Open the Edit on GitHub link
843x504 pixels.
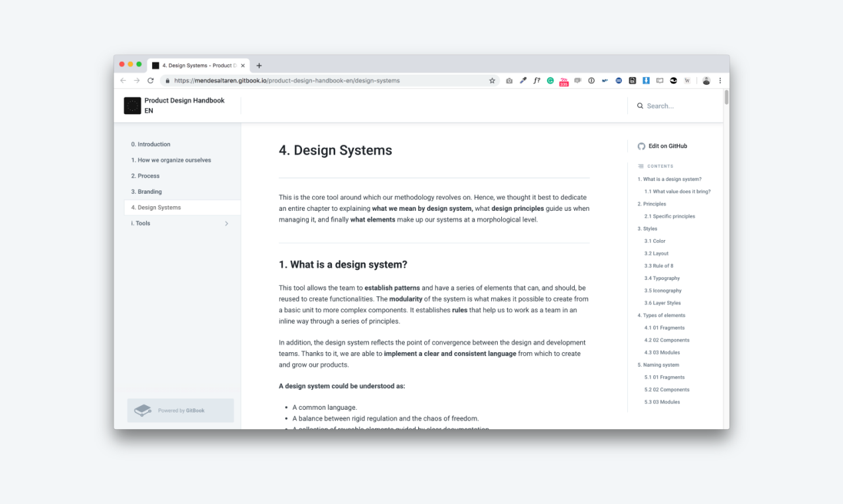tap(666, 146)
